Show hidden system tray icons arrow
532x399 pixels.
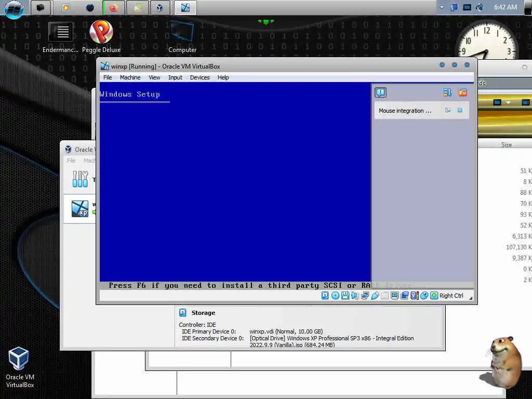coord(442,7)
